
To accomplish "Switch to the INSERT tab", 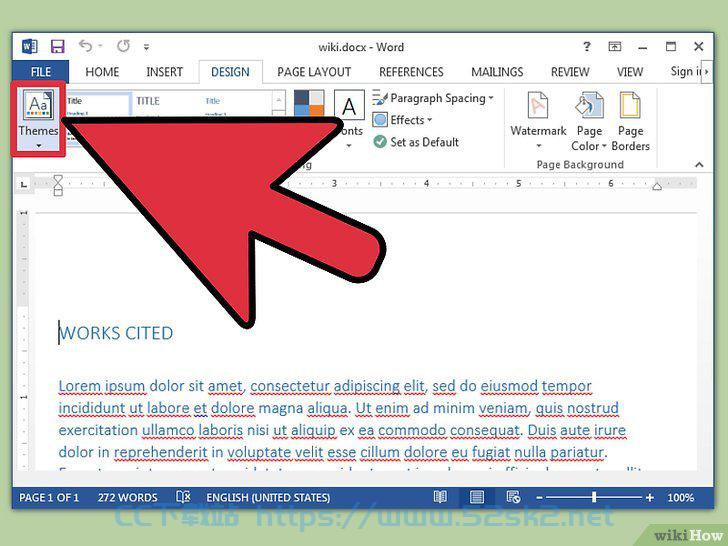I will (x=164, y=72).
